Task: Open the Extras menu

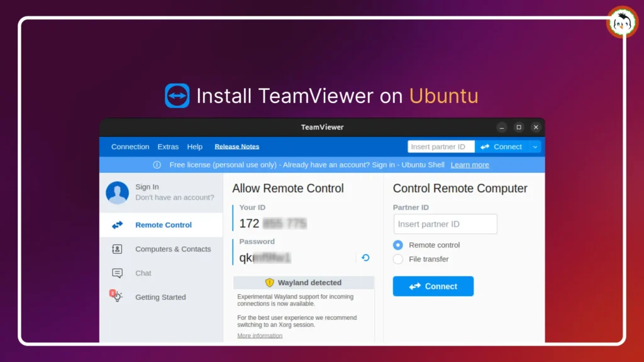Action: pyautogui.click(x=168, y=146)
